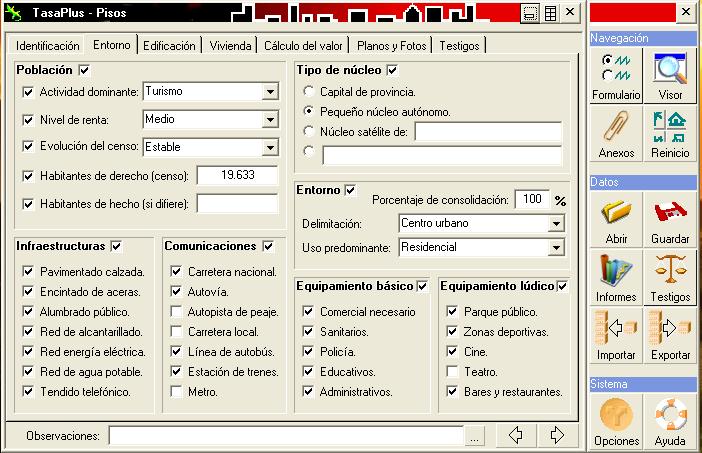Go to Vivienda tab

230,46
